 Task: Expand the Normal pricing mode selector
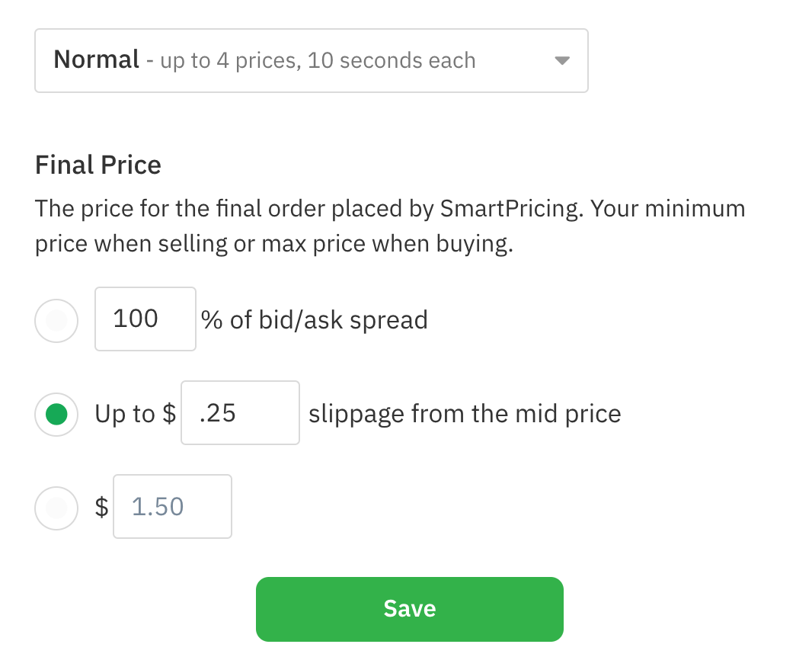[311, 60]
